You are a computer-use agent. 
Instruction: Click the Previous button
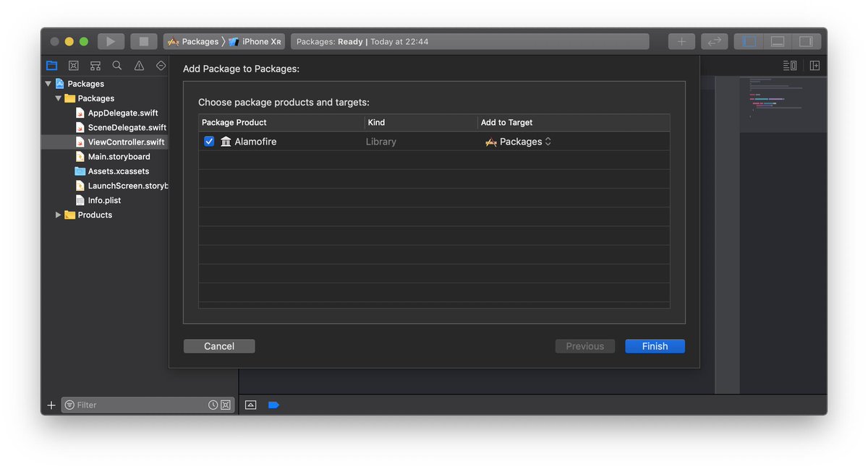[x=585, y=346]
